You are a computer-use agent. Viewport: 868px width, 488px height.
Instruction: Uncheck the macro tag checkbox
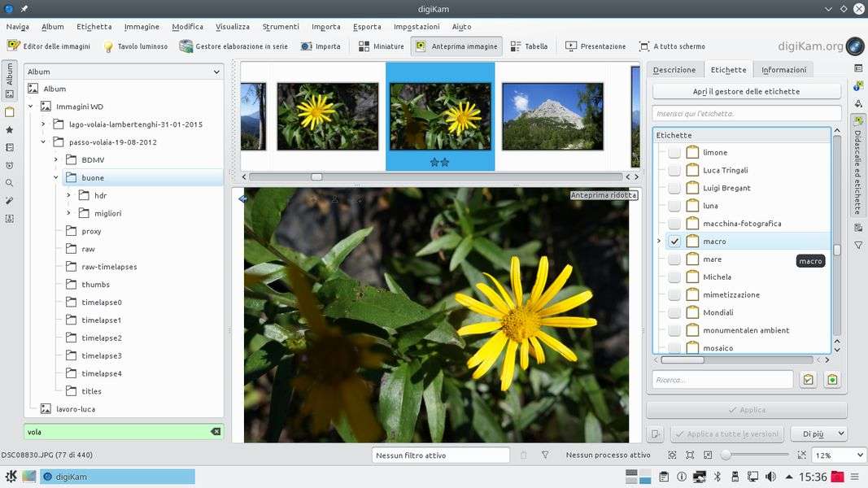coord(674,242)
